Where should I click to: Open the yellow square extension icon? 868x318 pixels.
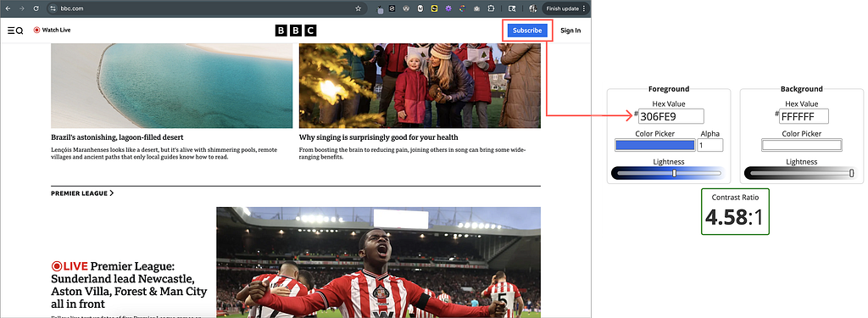tap(434, 8)
